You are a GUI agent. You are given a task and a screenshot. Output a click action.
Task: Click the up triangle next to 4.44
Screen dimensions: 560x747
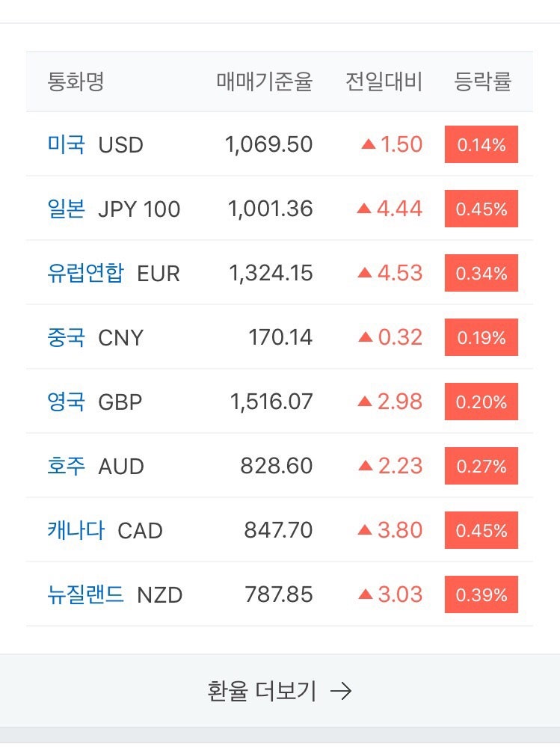point(364,208)
